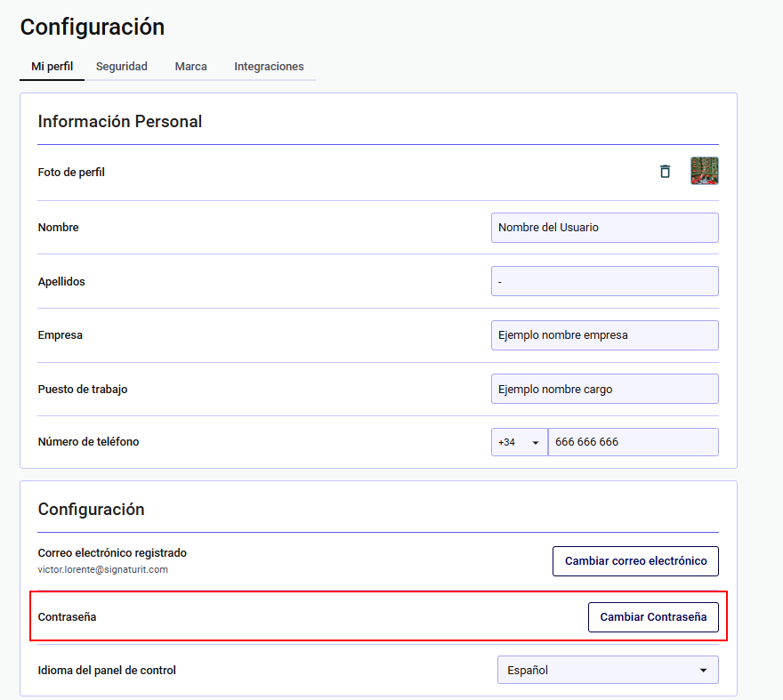Click the arrow in the language selector
Image resolution: width=783 pixels, height=700 pixels.
704,671
